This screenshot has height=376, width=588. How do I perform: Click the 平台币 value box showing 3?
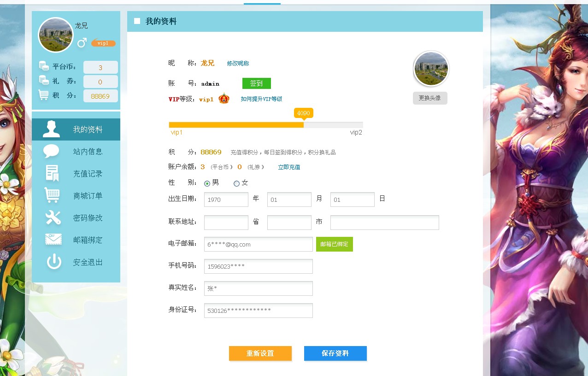(100, 67)
